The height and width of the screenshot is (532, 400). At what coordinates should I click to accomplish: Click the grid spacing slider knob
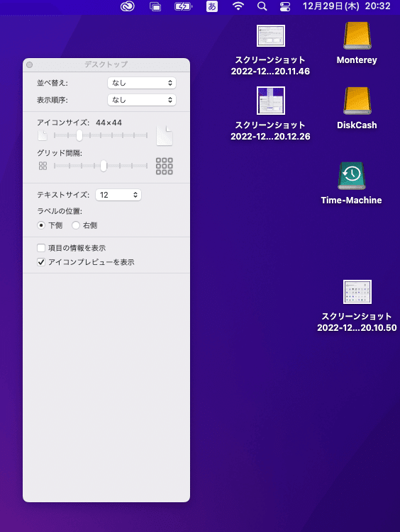(x=104, y=166)
